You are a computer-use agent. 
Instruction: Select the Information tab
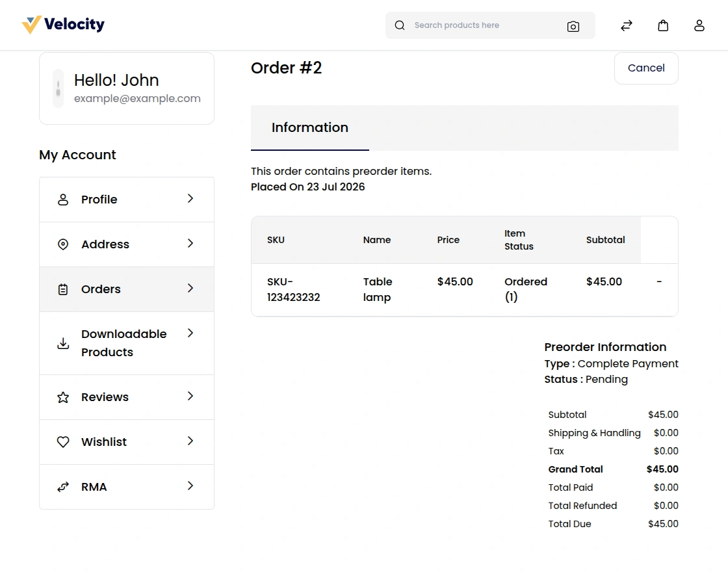coord(309,127)
